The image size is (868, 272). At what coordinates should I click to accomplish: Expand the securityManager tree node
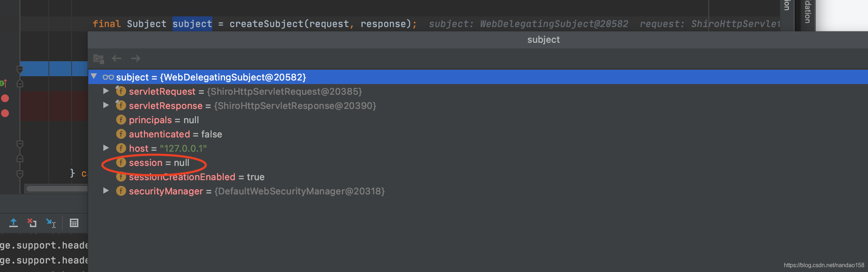point(106,191)
